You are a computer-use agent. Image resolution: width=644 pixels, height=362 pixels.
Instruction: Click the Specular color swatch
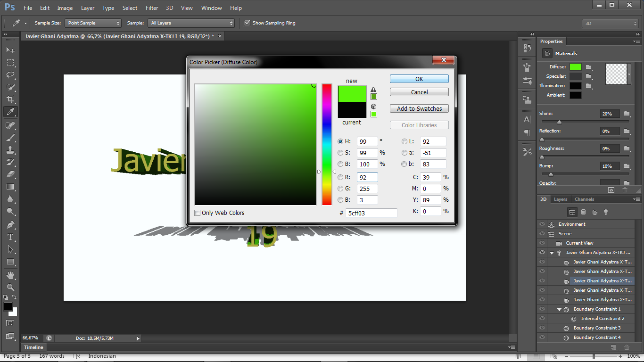tap(575, 76)
